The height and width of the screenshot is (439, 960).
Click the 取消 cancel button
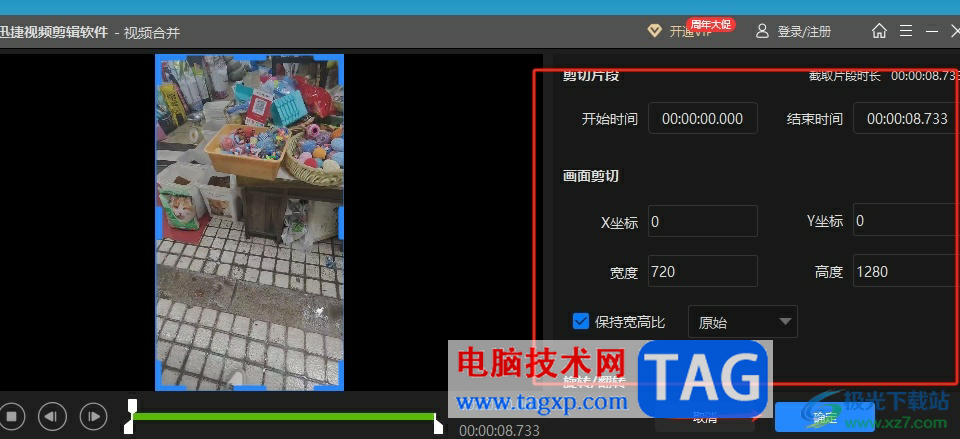pyautogui.click(x=705, y=418)
